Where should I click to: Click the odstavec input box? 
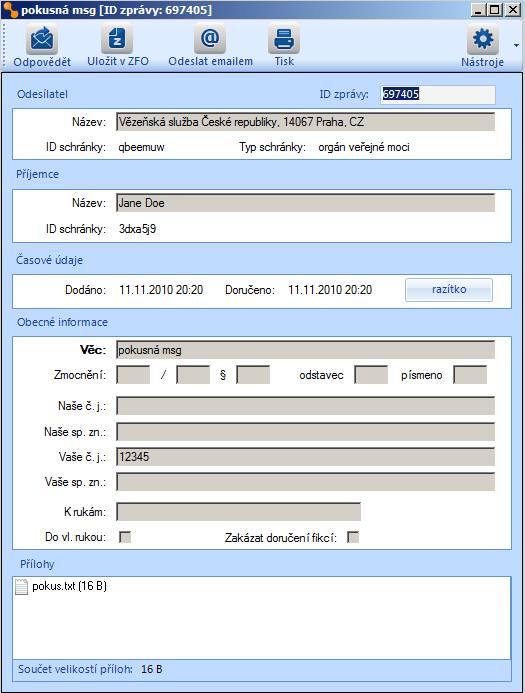tap(371, 375)
